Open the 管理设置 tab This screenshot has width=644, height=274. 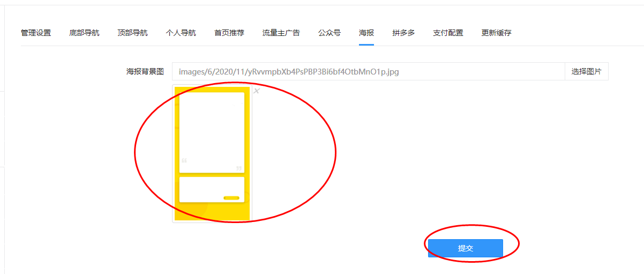click(36, 33)
